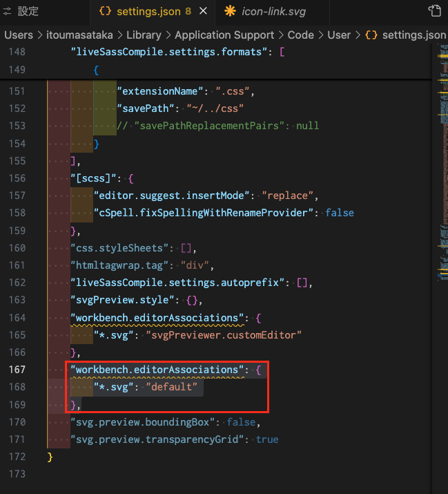Click line number 172 in the gutter
The image size is (448, 494).
[x=17, y=457]
